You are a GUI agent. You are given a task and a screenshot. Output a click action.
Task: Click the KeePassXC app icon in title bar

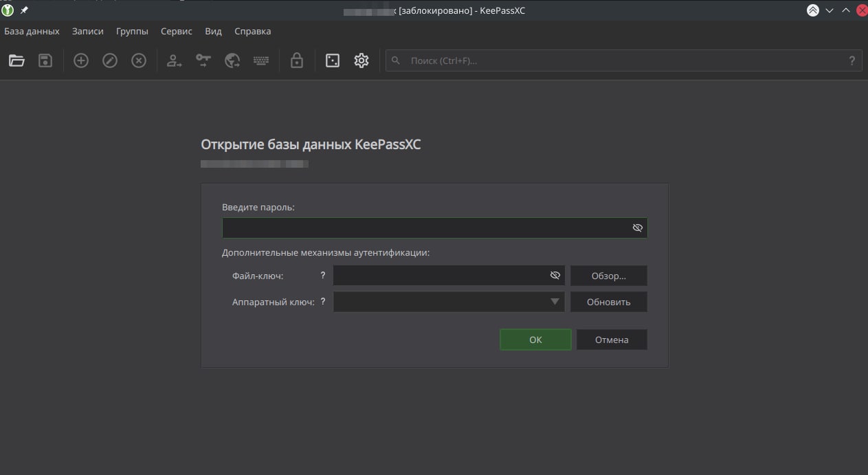(x=8, y=10)
